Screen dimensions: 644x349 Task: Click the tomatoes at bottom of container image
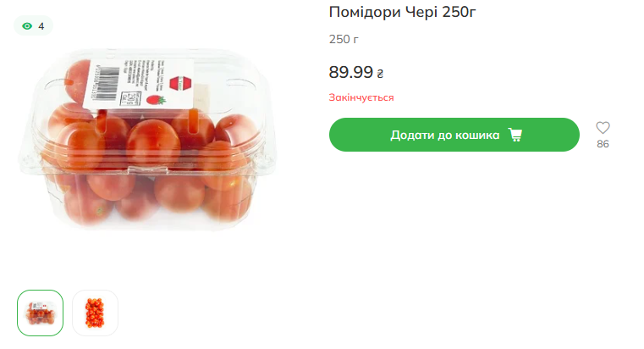[156, 197]
